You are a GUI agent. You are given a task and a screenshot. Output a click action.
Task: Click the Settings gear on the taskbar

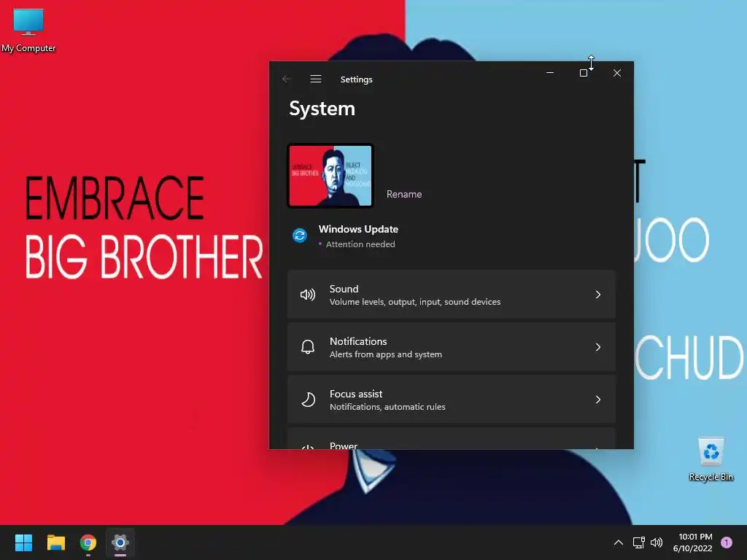point(120,542)
